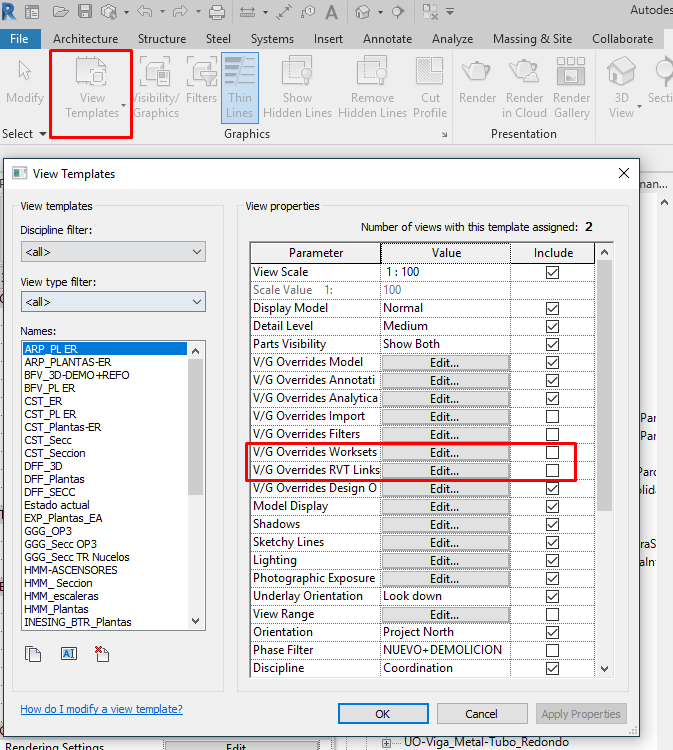
Task: Open View Templates dropdown arrow
Action: [x=123, y=105]
